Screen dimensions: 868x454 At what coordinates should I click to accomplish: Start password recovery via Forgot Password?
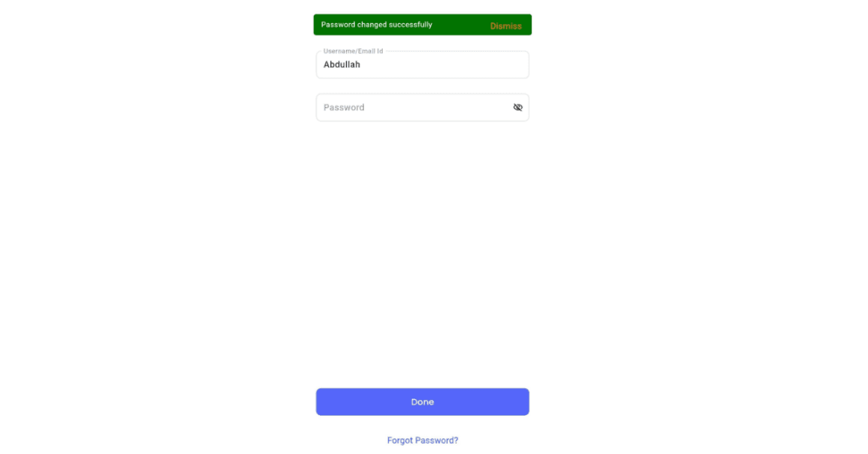tap(422, 441)
